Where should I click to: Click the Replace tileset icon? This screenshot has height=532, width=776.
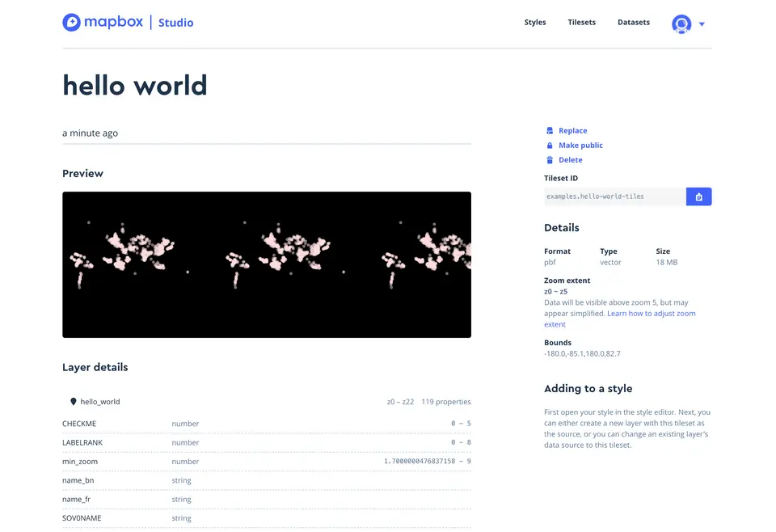(550, 131)
